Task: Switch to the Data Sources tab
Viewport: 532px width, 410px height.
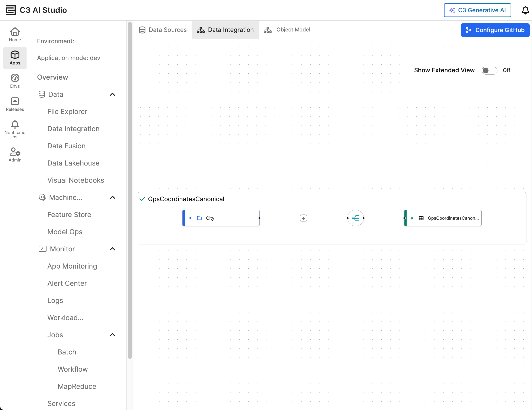Action: (163, 30)
